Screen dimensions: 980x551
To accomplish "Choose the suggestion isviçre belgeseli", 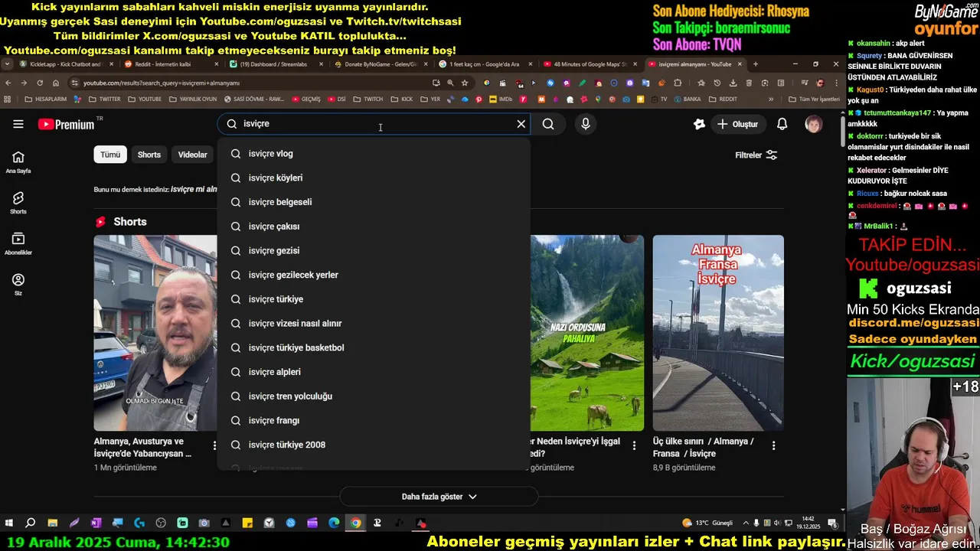I will click(x=374, y=202).
